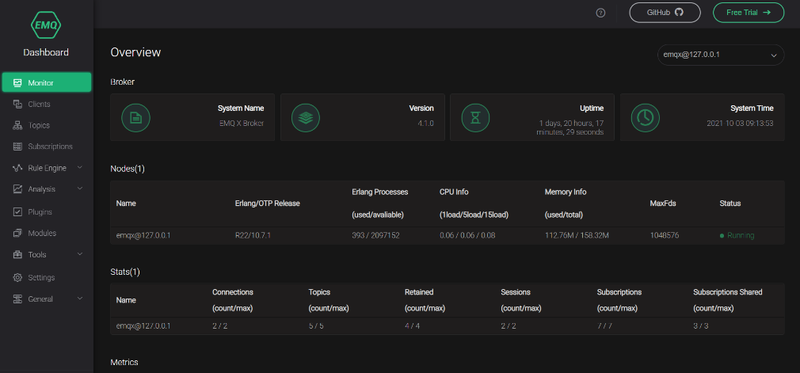The height and width of the screenshot is (373, 800).
Task: Expand the General submenu chevron
Action: 80,299
